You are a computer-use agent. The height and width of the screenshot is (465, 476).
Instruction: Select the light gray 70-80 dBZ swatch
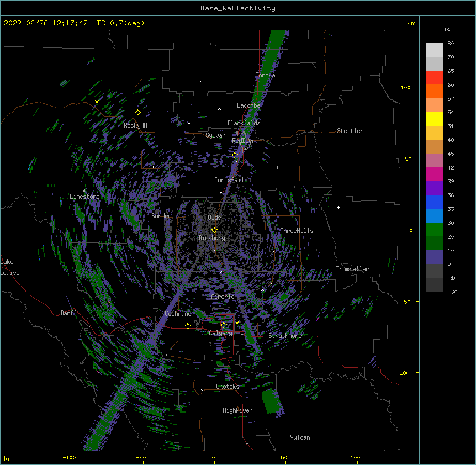(434, 50)
